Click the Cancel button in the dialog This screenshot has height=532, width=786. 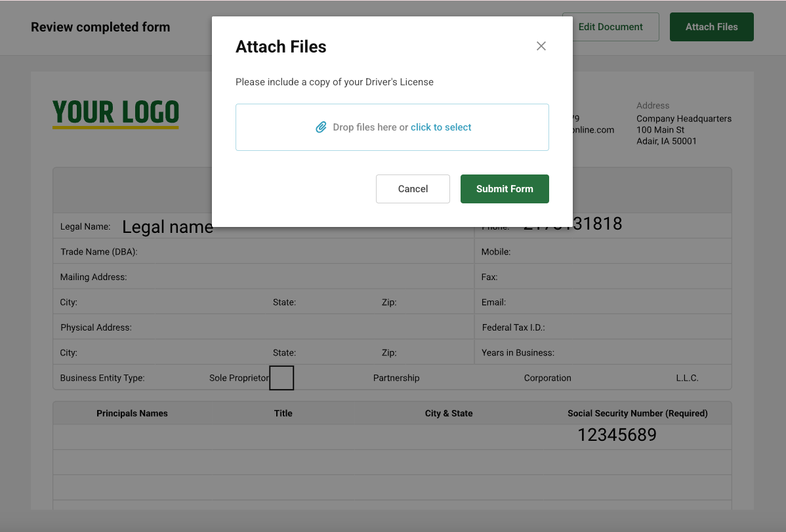(x=413, y=188)
